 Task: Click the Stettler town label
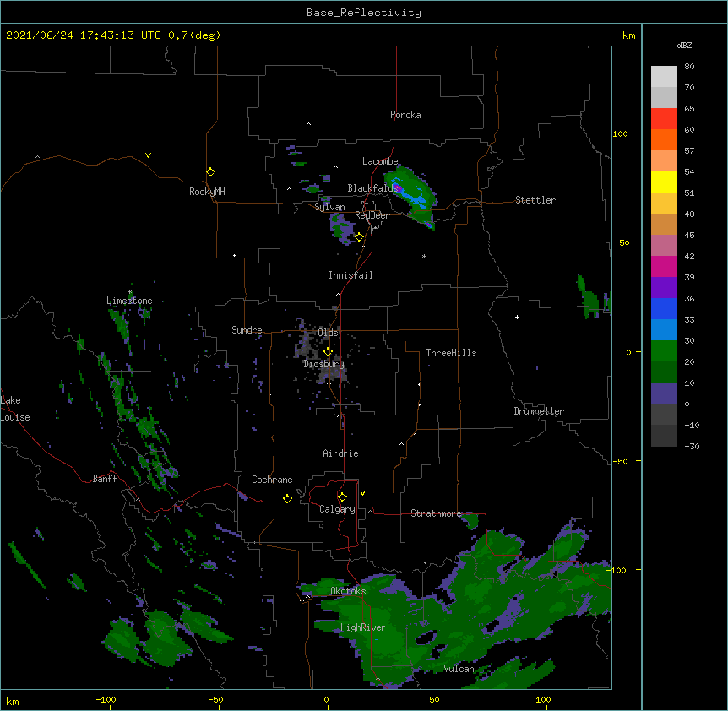tap(535, 200)
